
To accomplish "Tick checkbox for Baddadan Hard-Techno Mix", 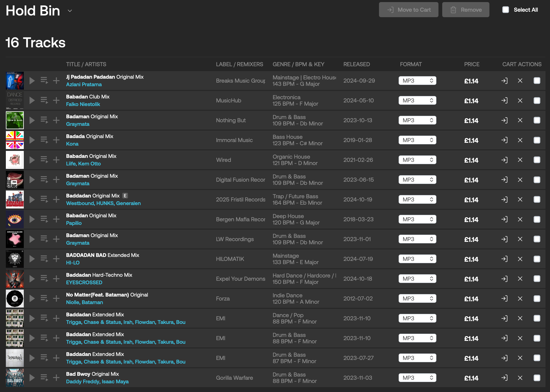I will 537,279.
